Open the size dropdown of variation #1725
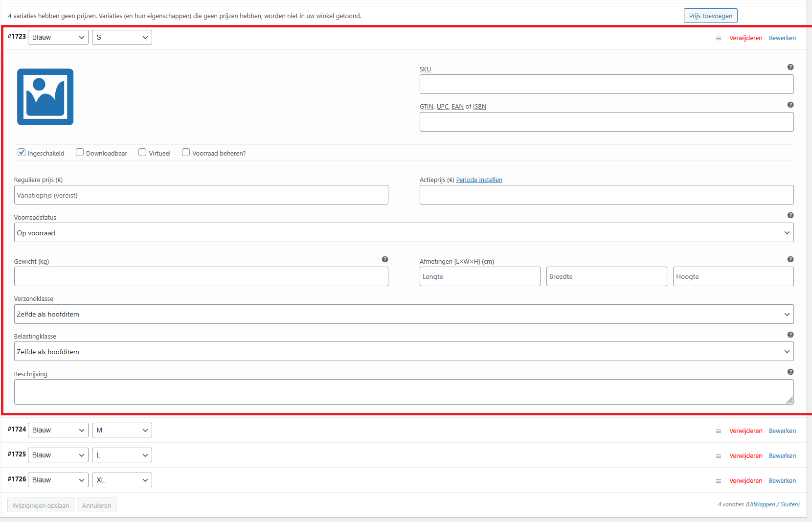Viewport: 812px width, 522px height. pos(122,455)
